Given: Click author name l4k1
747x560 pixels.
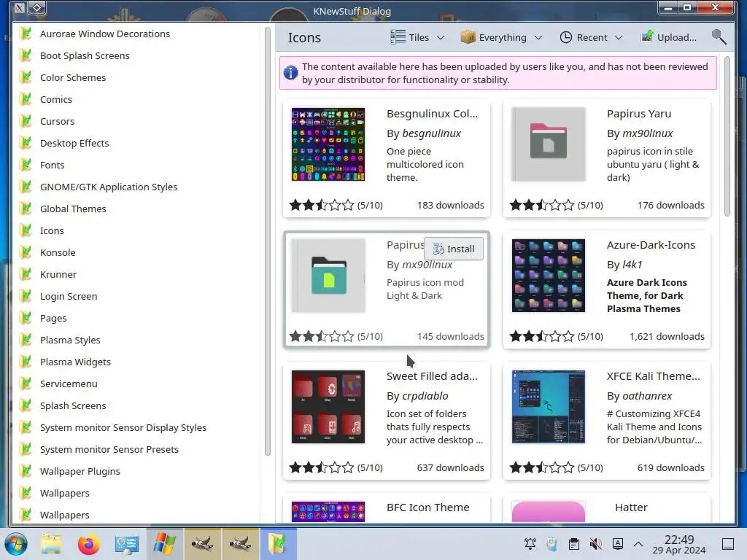Looking at the screenshot, I should (x=632, y=265).
